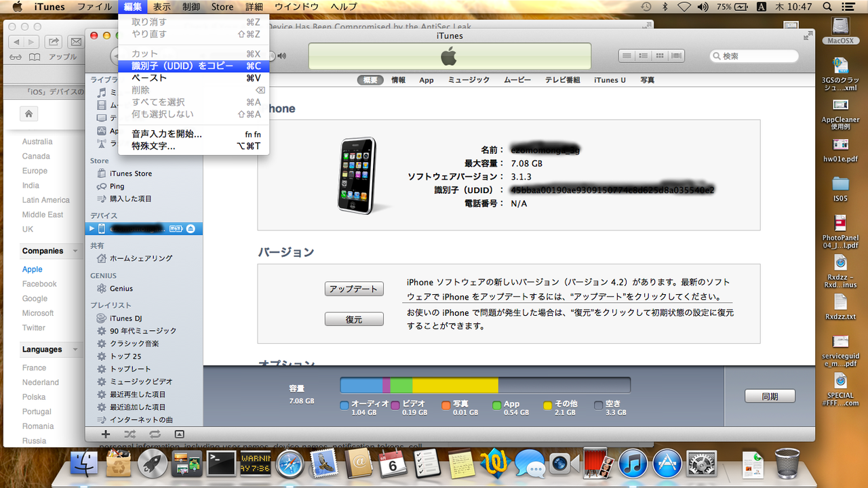Switch to list view in iTunes toolbar
Screen dimensions: 868x488
pos(627,56)
